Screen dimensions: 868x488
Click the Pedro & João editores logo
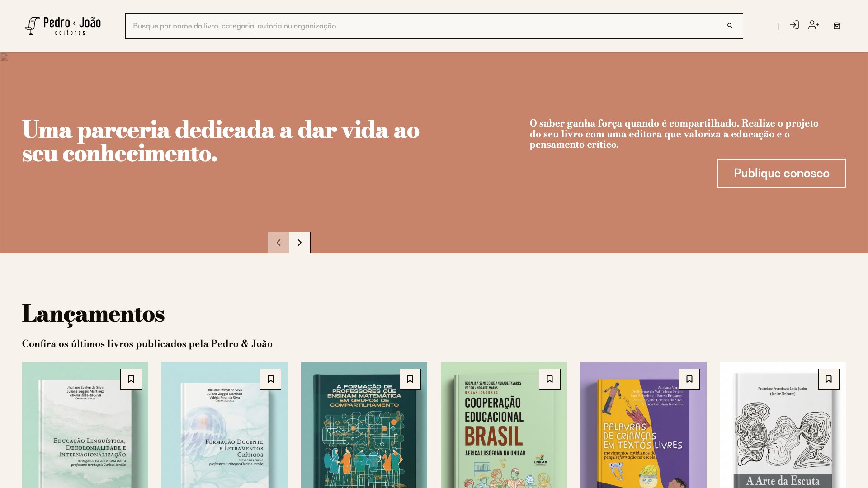(63, 26)
